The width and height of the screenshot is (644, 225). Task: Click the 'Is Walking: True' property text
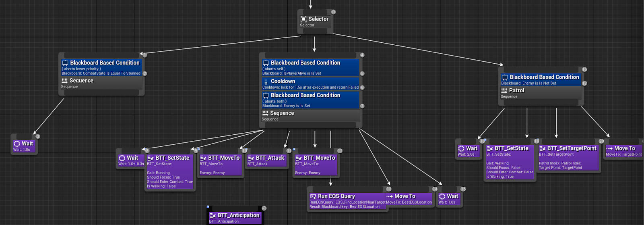[500, 177]
